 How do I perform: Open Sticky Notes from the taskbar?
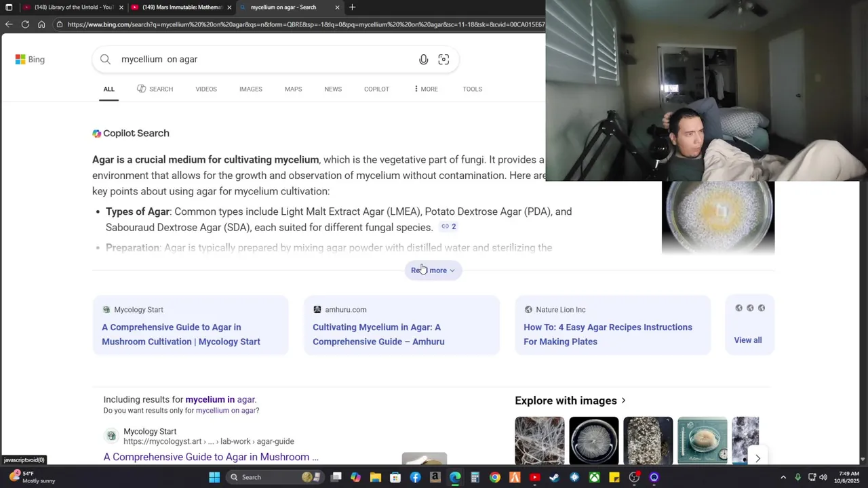coord(614,477)
